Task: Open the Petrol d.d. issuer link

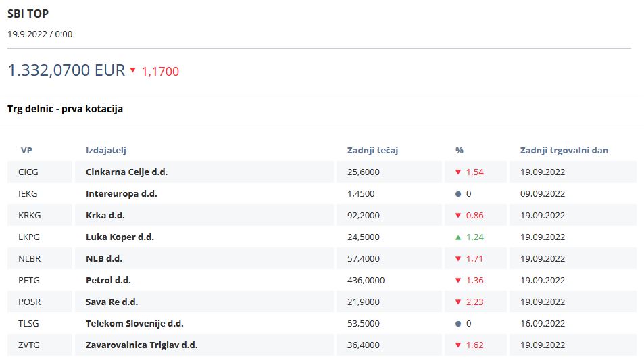Action: point(108,280)
